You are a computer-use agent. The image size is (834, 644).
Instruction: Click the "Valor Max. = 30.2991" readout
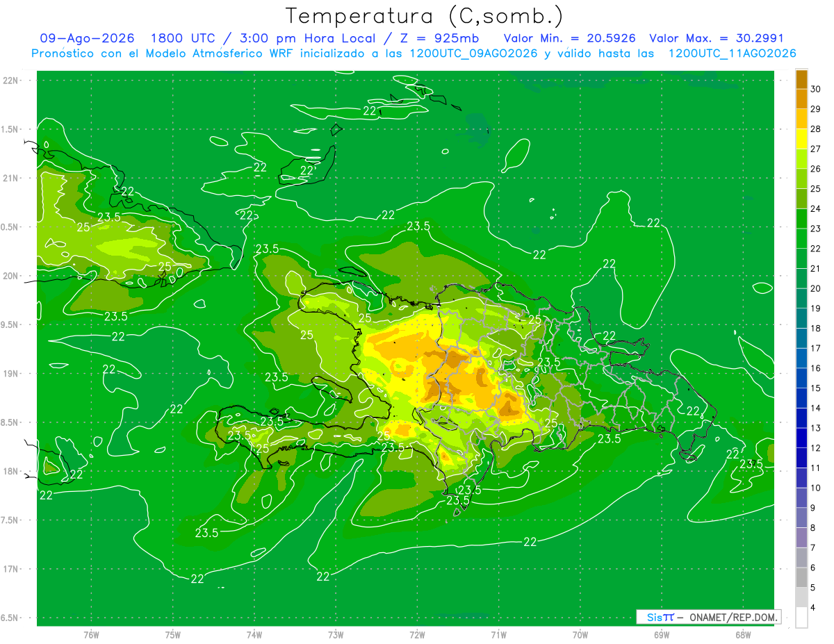pos(717,39)
